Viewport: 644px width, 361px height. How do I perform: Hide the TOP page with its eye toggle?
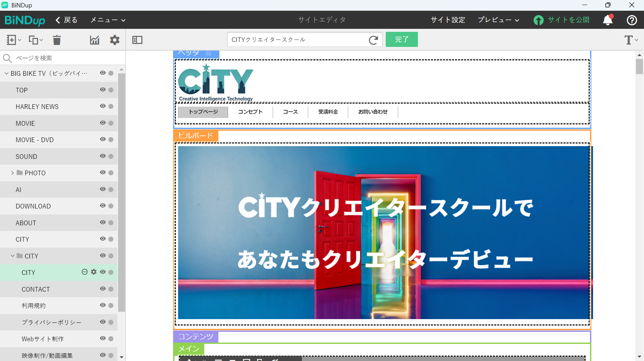[x=103, y=89]
